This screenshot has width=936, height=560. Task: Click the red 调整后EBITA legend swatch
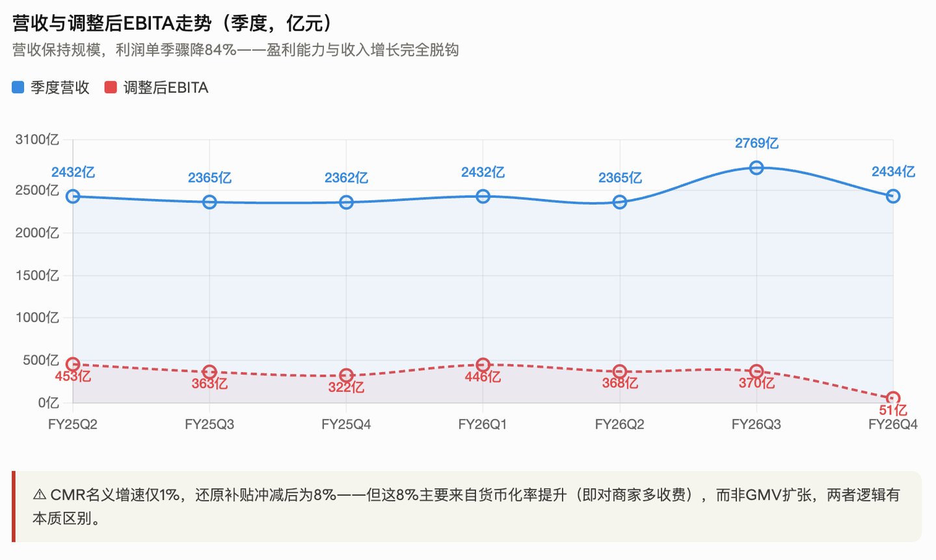(111, 87)
